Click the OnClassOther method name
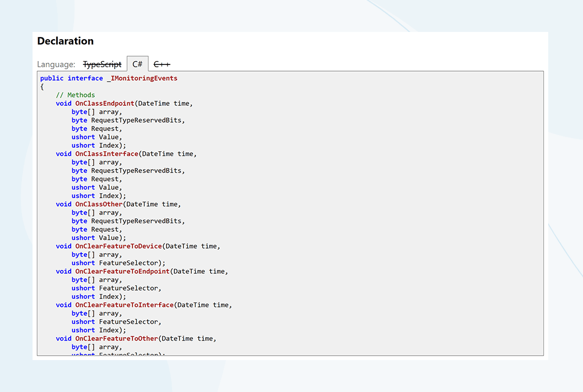 (99, 204)
